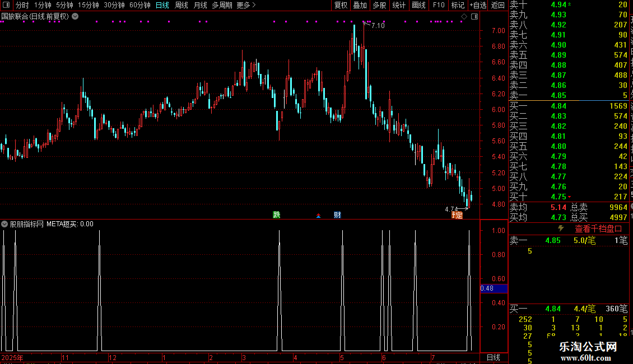Click the 标记 mark button

pyautogui.click(x=458, y=5)
